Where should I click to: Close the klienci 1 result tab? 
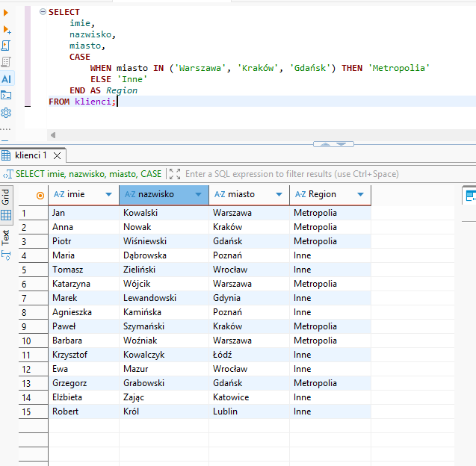coord(57,155)
